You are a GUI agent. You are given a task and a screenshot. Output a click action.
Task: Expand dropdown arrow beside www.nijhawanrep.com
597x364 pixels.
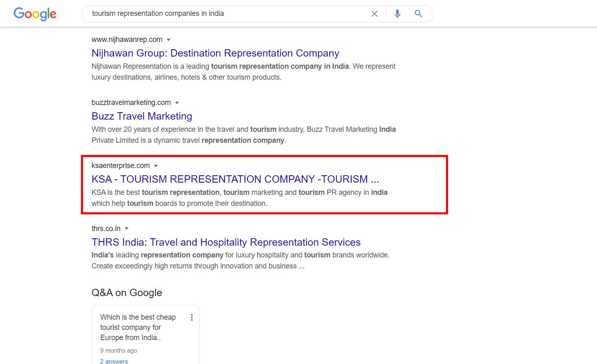168,40
